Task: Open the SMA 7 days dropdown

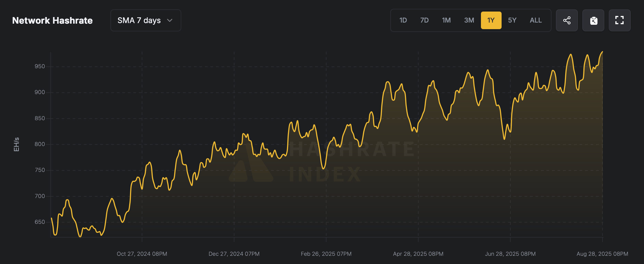Action: [x=145, y=20]
